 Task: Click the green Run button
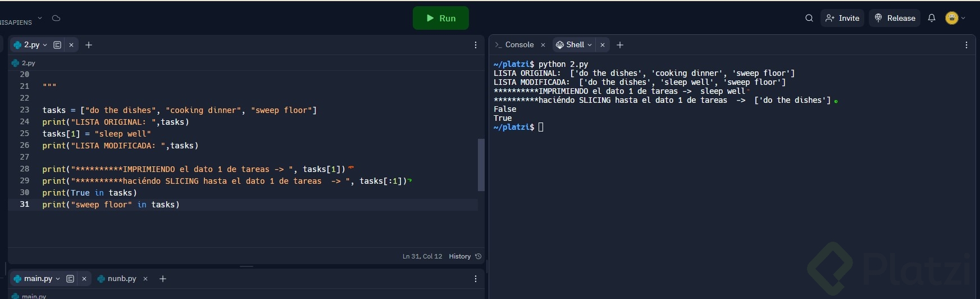[440, 18]
